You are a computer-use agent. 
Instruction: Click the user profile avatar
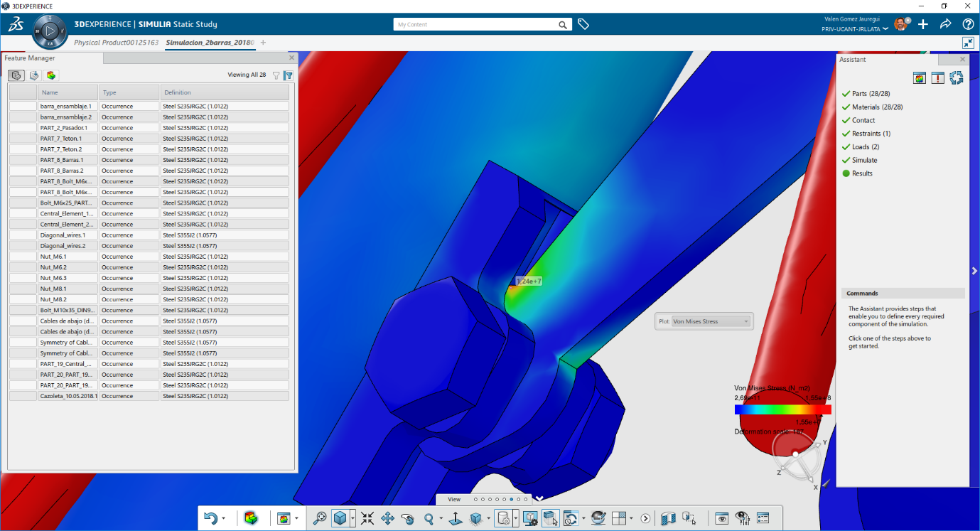pos(900,23)
